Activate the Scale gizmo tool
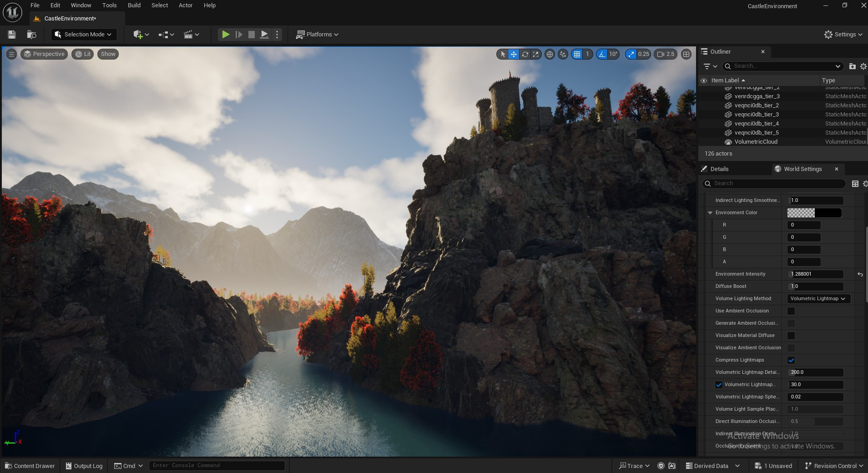Image resolution: width=868 pixels, height=473 pixels. pos(536,54)
